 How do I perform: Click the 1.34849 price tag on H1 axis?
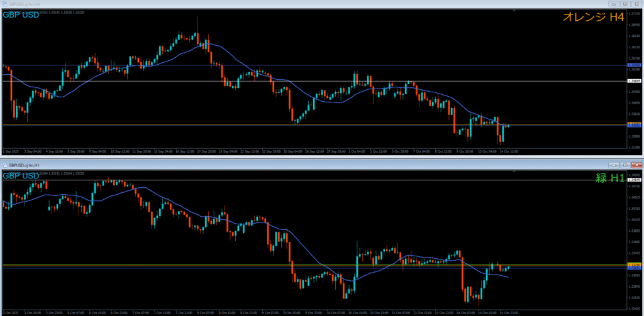coord(634,181)
